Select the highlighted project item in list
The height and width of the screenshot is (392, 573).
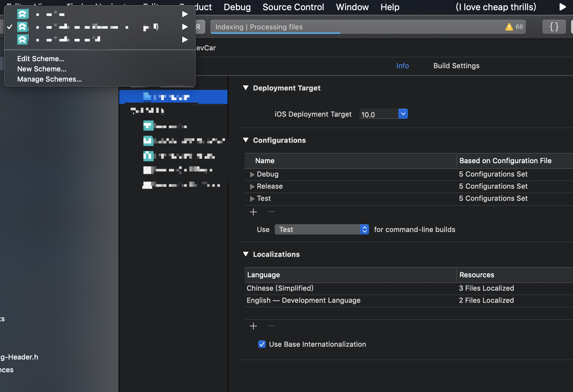tap(173, 97)
